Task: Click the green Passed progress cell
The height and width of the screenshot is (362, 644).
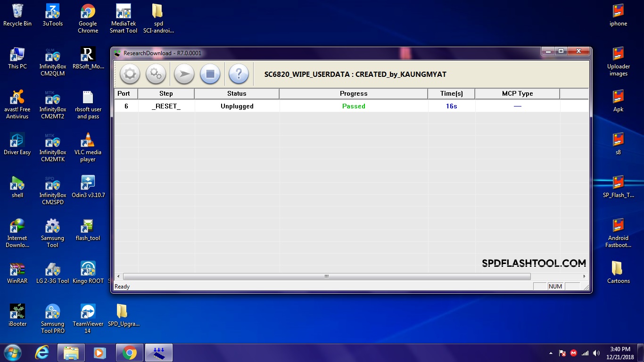Action: [354, 106]
